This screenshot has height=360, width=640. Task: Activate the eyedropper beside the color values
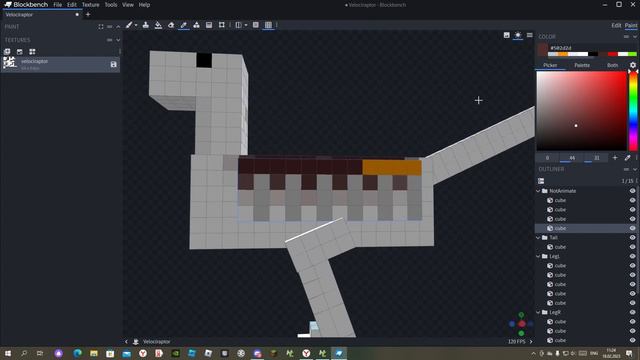627,158
